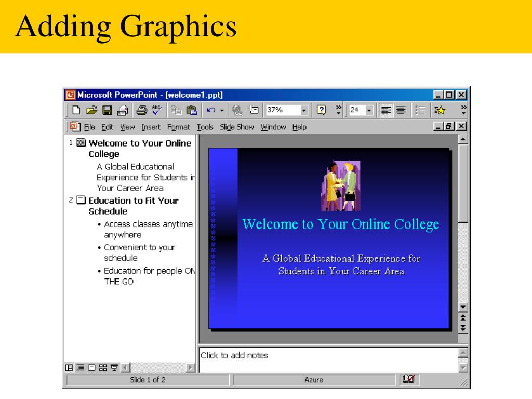Go to Next Slide double-arrow button

[x=463, y=328]
